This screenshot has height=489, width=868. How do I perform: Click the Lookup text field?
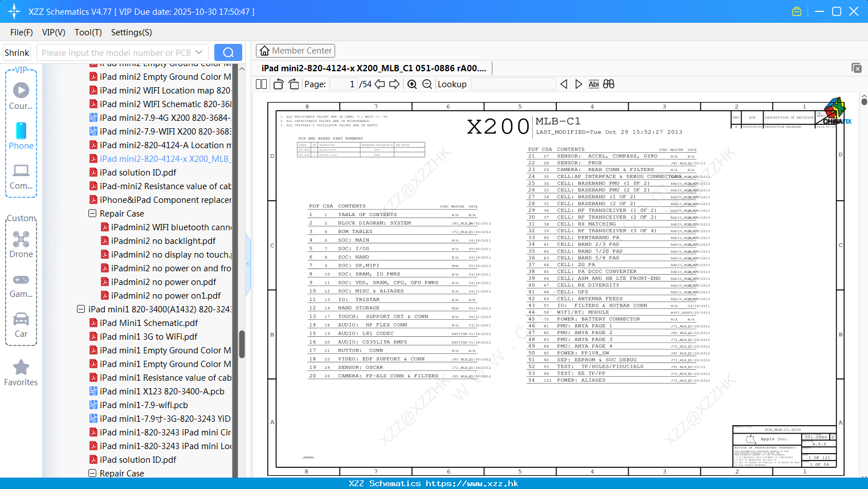513,84
